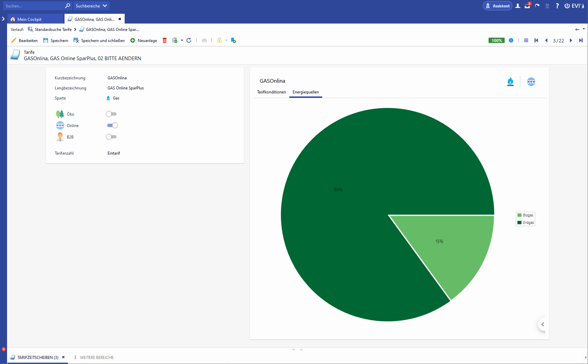This screenshot has width=588, height=364.
Task: Open the Suchbereiche dropdown
Action: (91, 6)
